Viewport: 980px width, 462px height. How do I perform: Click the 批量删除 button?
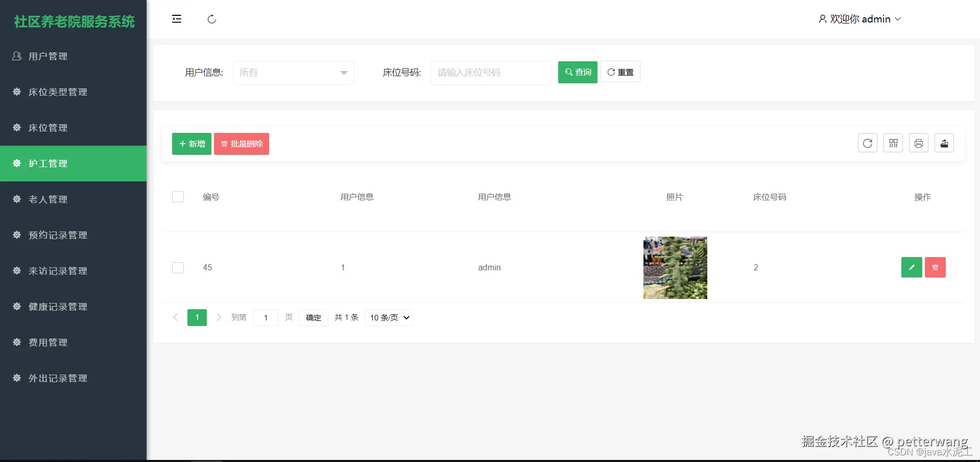click(241, 144)
